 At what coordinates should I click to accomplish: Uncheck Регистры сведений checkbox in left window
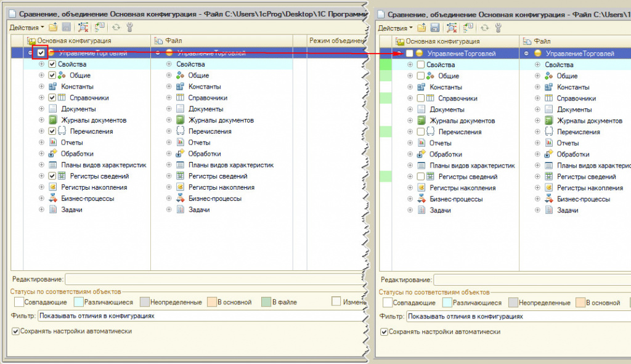52,176
